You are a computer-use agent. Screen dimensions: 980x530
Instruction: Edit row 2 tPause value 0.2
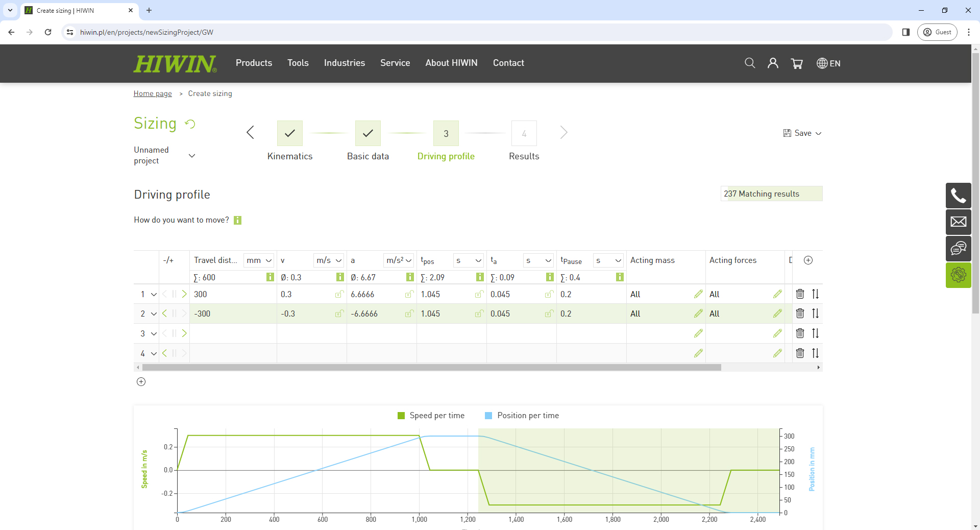[592, 314]
